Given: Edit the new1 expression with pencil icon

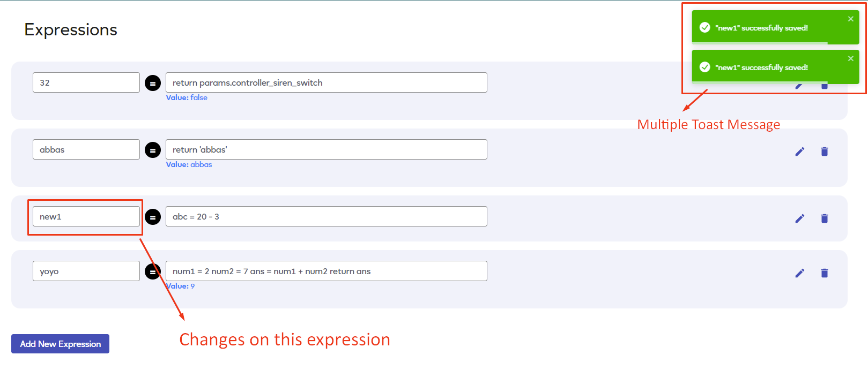Looking at the screenshot, I should click(799, 218).
